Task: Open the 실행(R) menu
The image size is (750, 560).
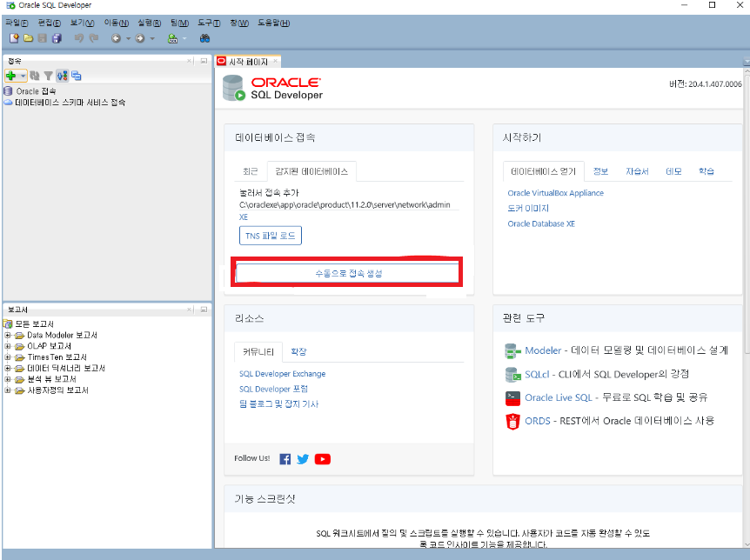Action: (150, 23)
